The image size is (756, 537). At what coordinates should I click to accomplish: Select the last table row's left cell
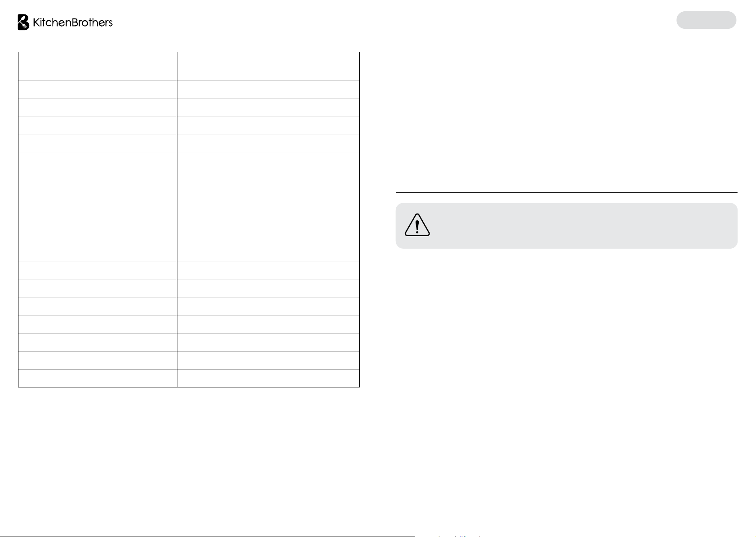coord(98,378)
